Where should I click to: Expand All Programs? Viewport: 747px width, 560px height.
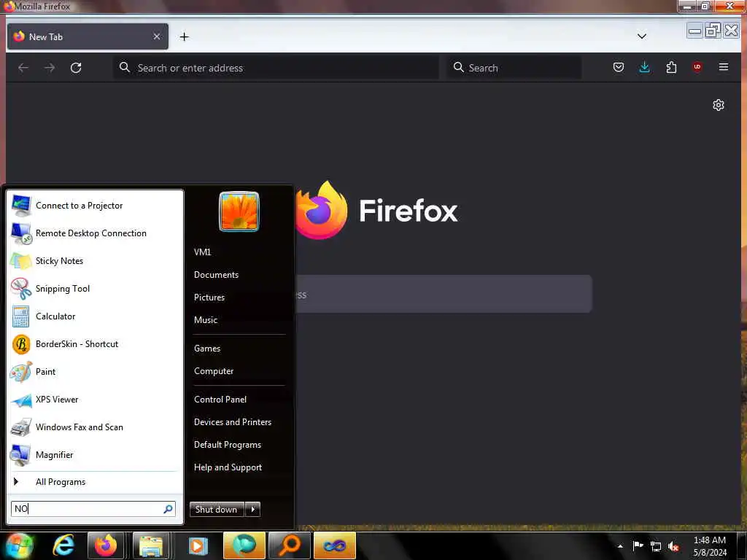(95, 482)
